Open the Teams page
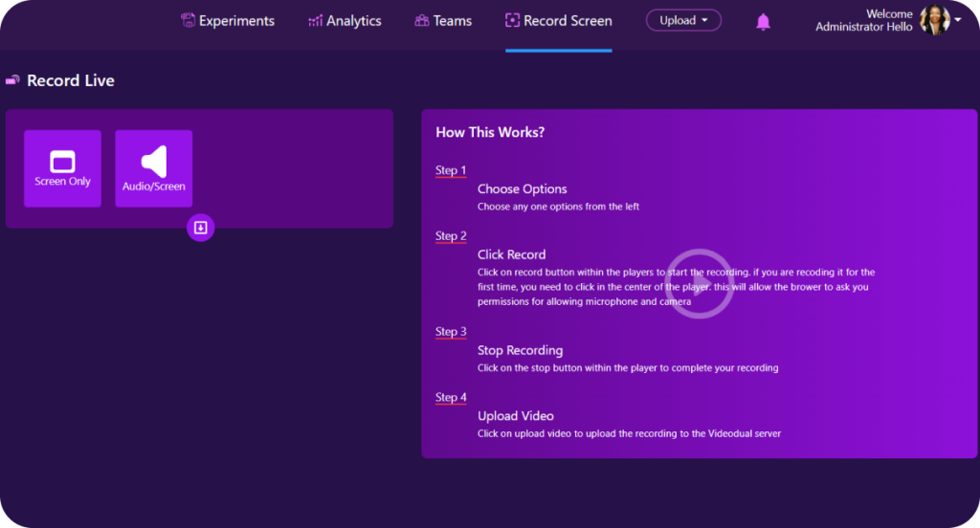Image resolution: width=980 pixels, height=528 pixels. coord(443,21)
